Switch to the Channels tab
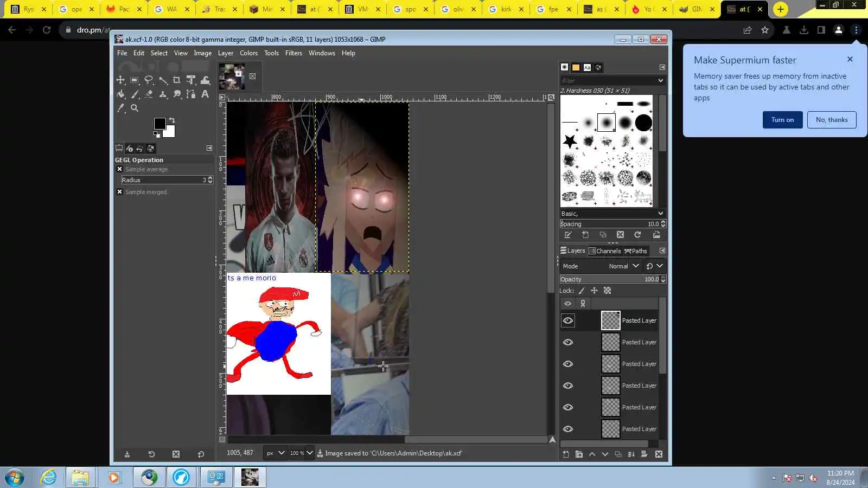 click(x=605, y=251)
